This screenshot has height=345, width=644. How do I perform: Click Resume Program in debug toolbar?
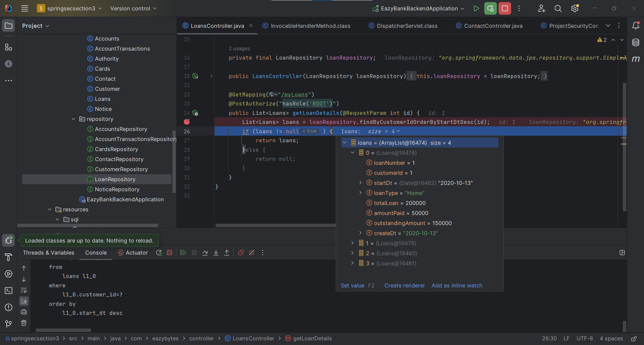(x=183, y=253)
